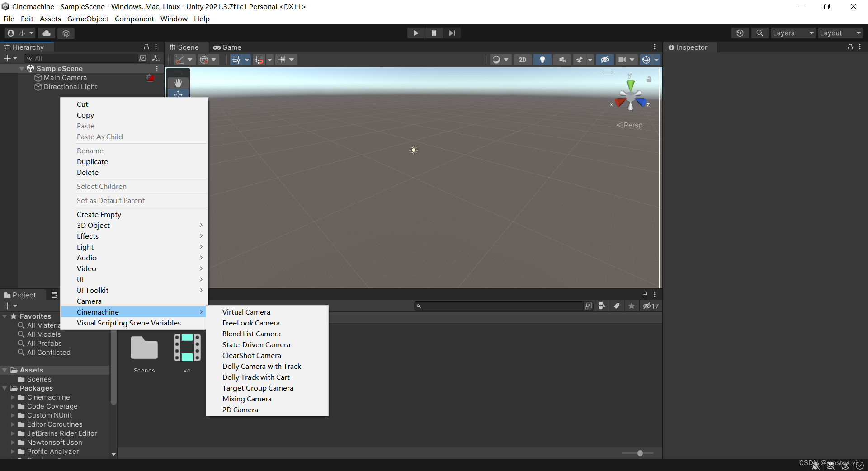868x471 pixels.
Task: Open the GameObject menu
Action: [88, 19]
